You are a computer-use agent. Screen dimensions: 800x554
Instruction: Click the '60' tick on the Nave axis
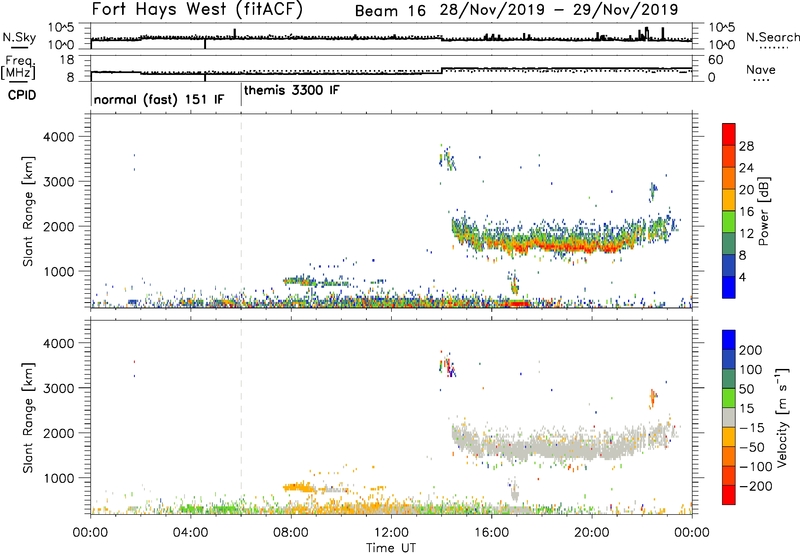pos(716,60)
